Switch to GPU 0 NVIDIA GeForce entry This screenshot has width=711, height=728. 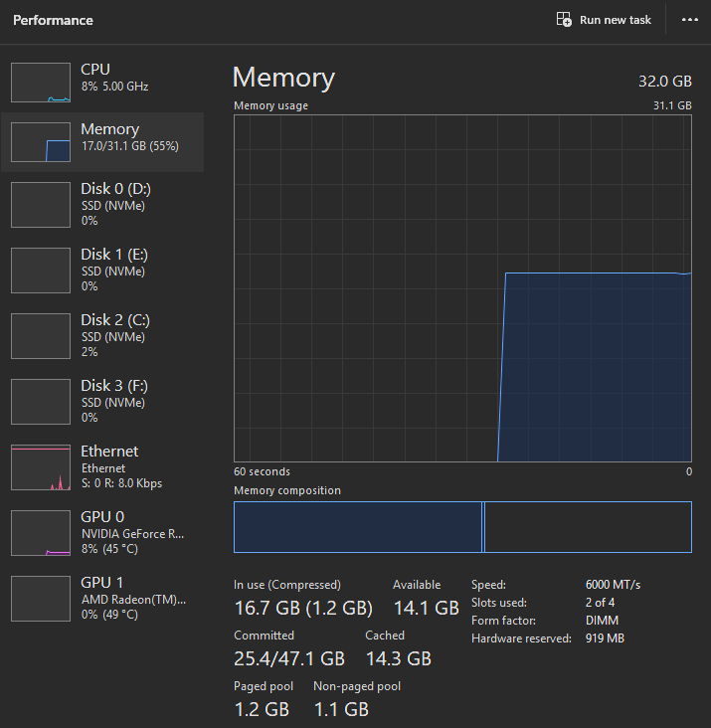(x=102, y=532)
